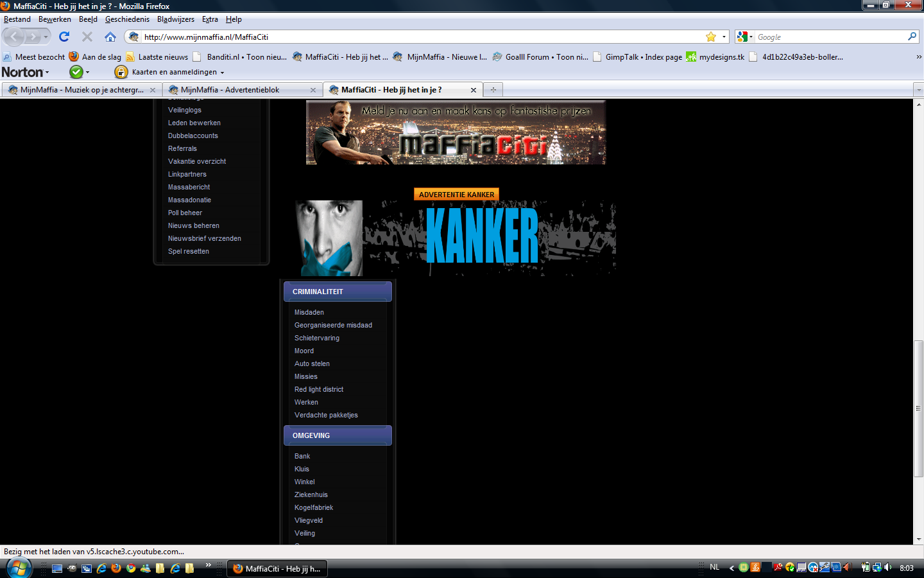Image resolution: width=924 pixels, height=578 pixels.
Task: Open the Massabericht admin link
Action: click(189, 187)
